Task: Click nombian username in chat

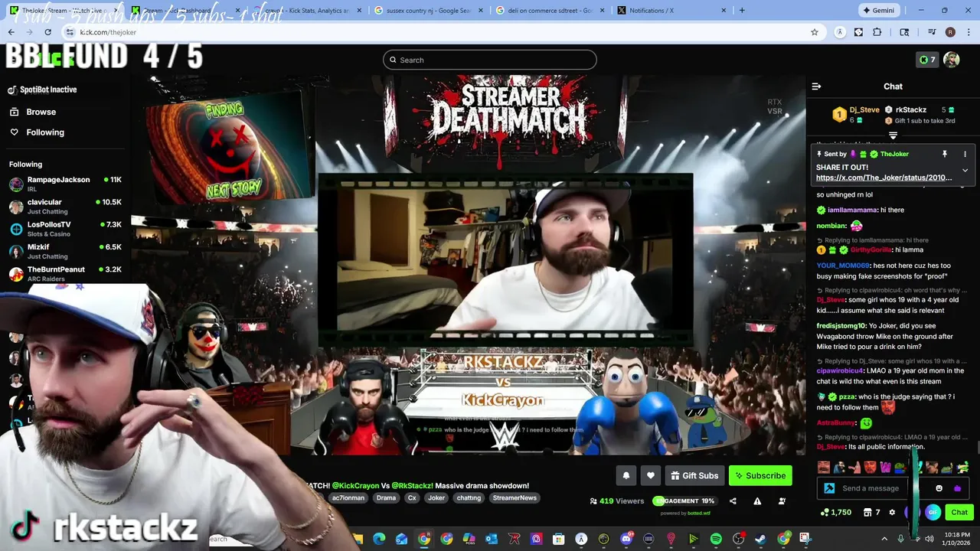Action: (x=831, y=226)
